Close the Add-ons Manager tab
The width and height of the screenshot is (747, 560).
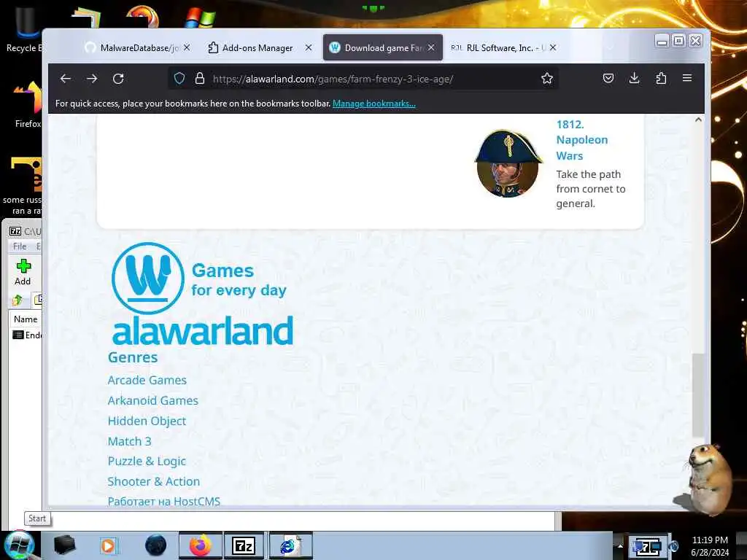[x=309, y=47]
